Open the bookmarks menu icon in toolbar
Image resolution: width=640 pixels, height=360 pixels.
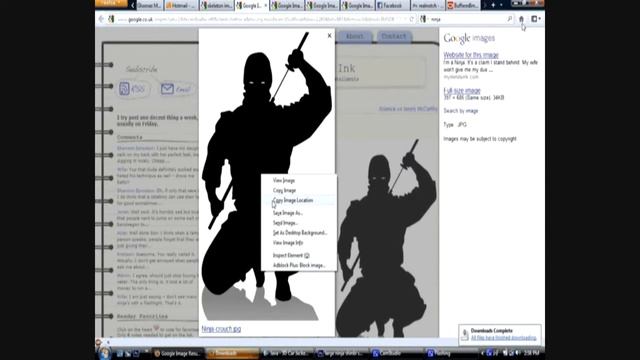point(535,19)
